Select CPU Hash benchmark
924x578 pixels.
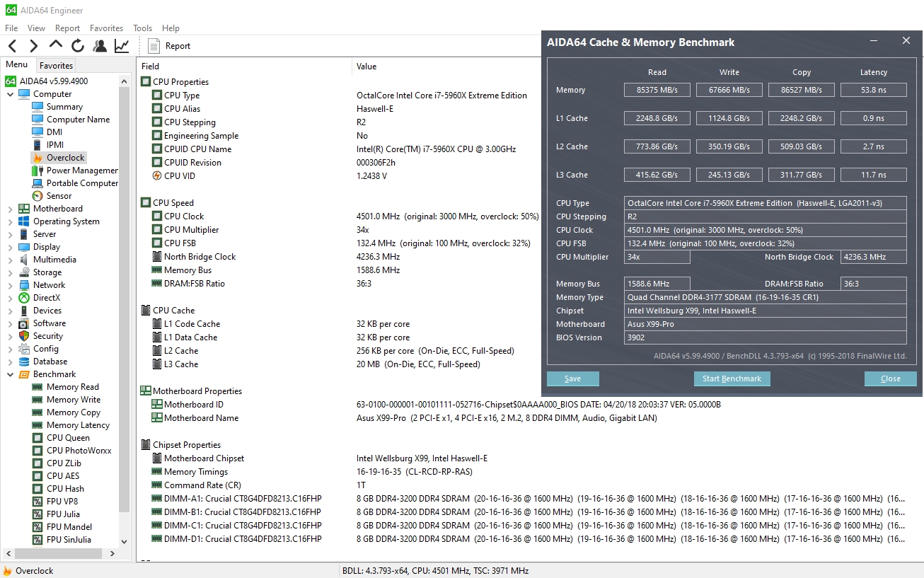65,489
